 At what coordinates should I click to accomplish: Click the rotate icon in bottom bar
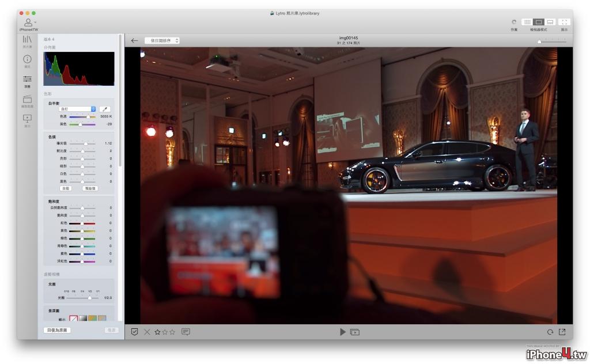[x=550, y=332]
